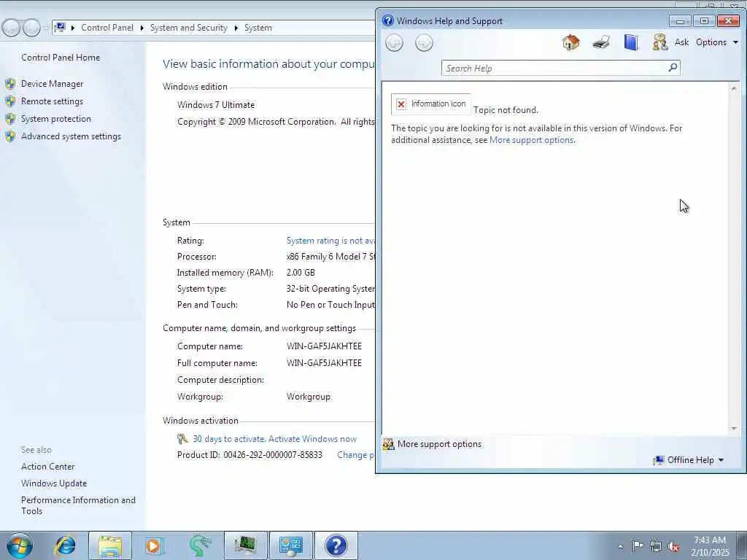
Task: Open the Options dropdown in Help window
Action: click(716, 42)
